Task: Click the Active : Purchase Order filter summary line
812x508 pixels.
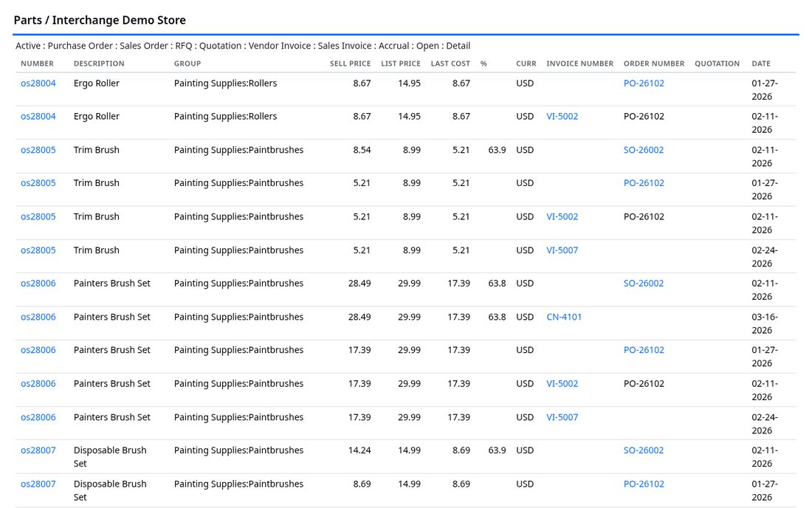Action: pos(243,46)
